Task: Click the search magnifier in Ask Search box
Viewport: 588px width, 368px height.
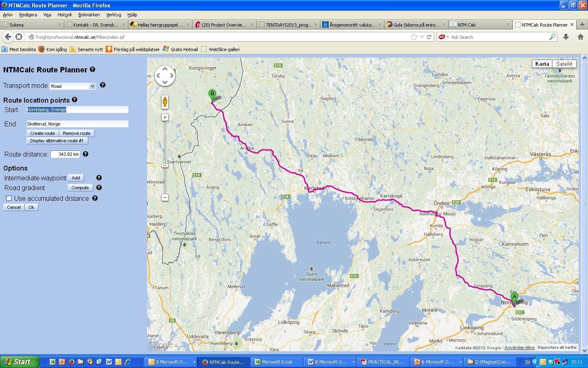Action: click(552, 37)
